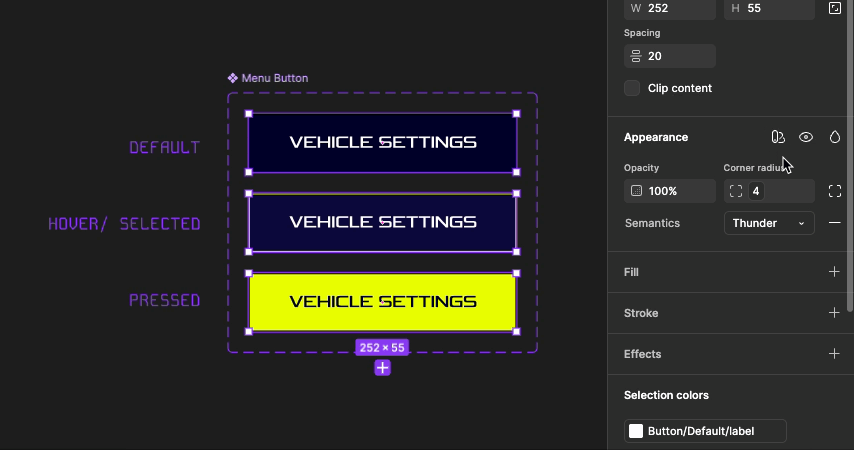
Task: Click the purple add variant plus button
Action: (382, 368)
